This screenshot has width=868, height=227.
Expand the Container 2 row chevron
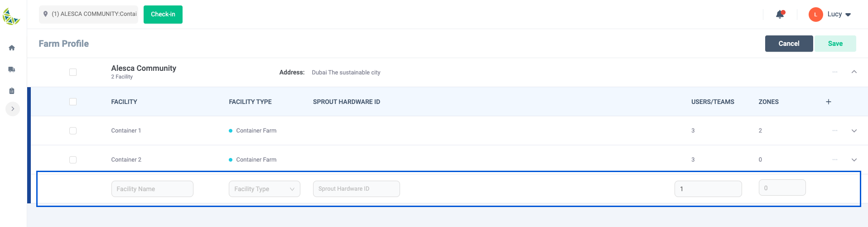854,160
